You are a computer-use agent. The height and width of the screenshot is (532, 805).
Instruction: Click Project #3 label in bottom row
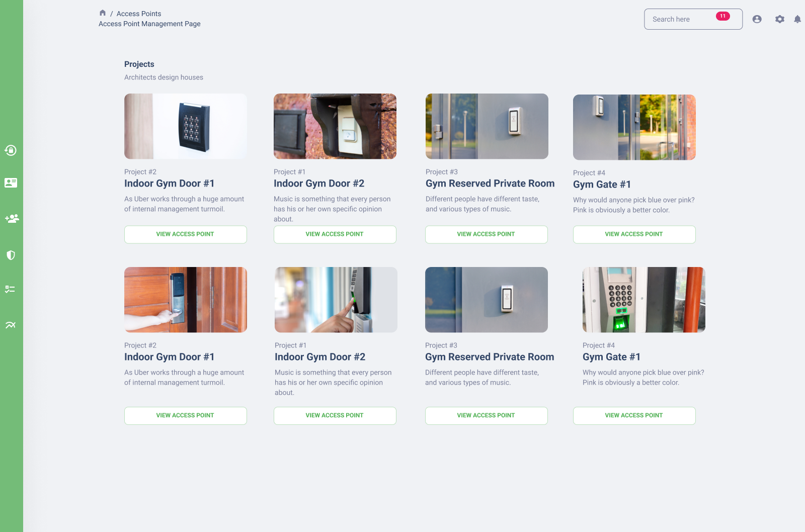[441, 345]
